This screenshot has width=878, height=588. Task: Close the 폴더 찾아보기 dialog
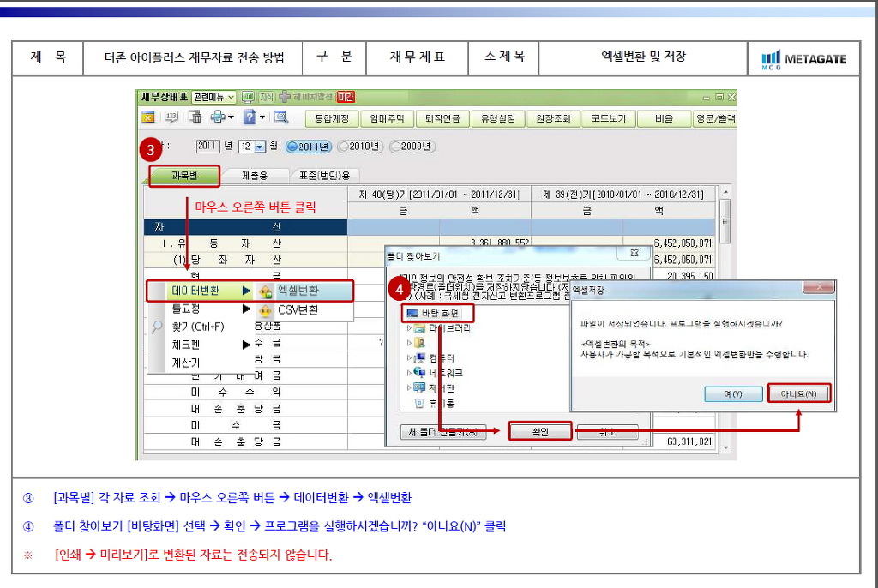coord(634,254)
